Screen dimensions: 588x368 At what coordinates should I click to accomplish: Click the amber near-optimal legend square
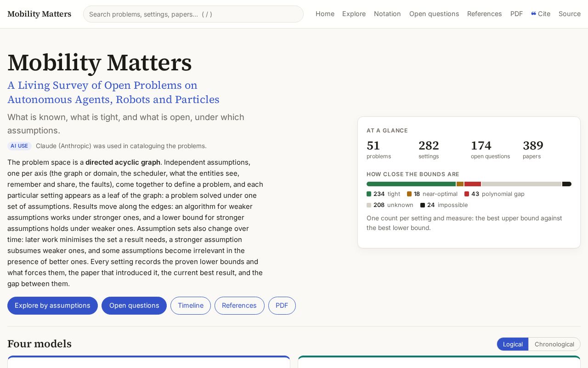409,194
